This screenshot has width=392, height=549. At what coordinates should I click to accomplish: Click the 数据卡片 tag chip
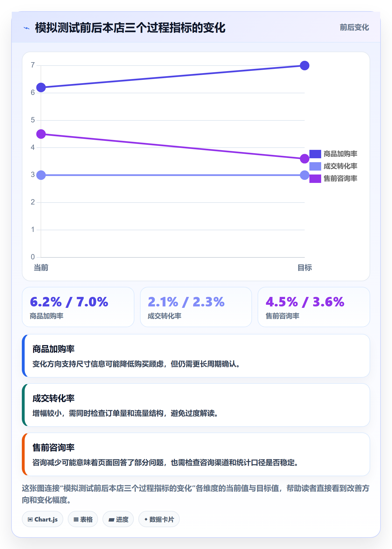click(x=159, y=519)
